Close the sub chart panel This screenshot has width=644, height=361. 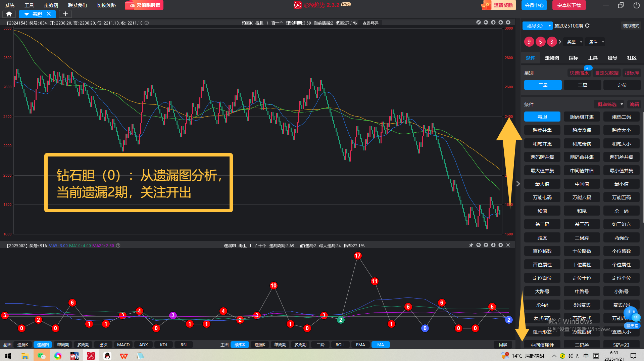click(x=508, y=245)
